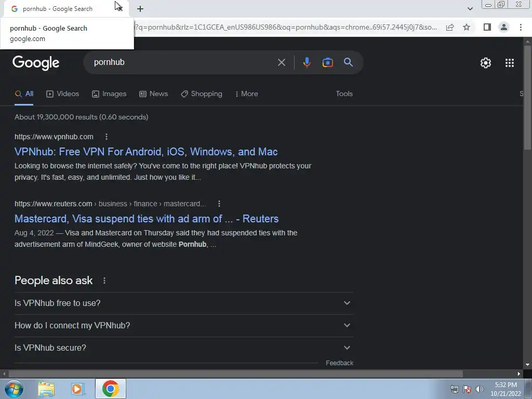The height and width of the screenshot is (399, 532).
Task: Switch to the Videos tab
Action: (x=63, y=94)
